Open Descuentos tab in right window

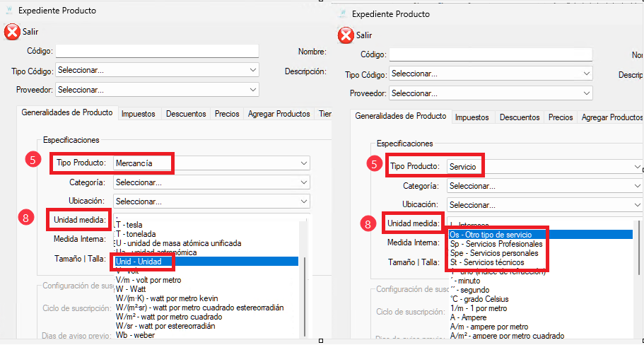520,117
